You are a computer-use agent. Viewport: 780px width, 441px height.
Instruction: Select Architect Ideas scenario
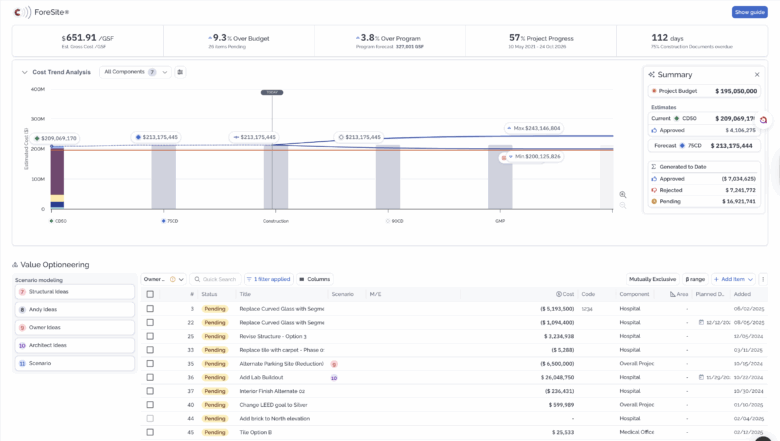pos(75,345)
